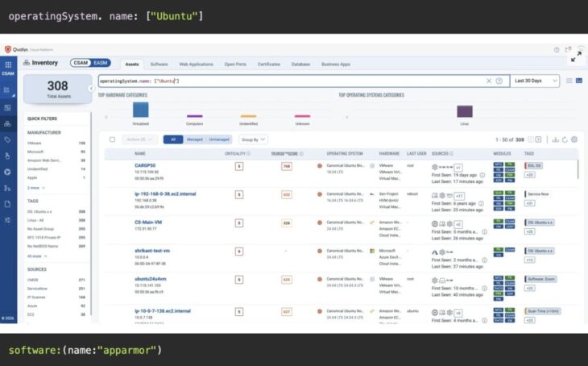Open asset ip-10-0-7-138.ec2.internal
The width and height of the screenshot is (588, 366).
[x=163, y=311]
